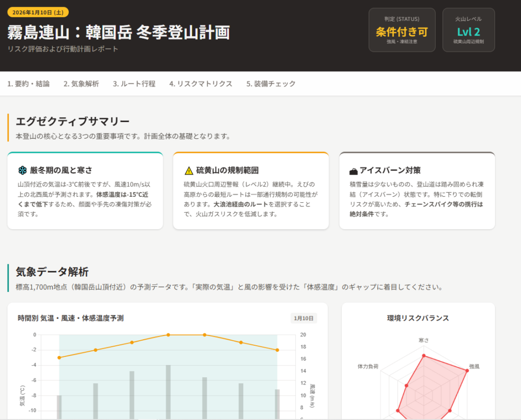The height and width of the screenshot is (420, 521).
Task: Click the 寒さ axis label on radar chart
Action: [423, 340]
